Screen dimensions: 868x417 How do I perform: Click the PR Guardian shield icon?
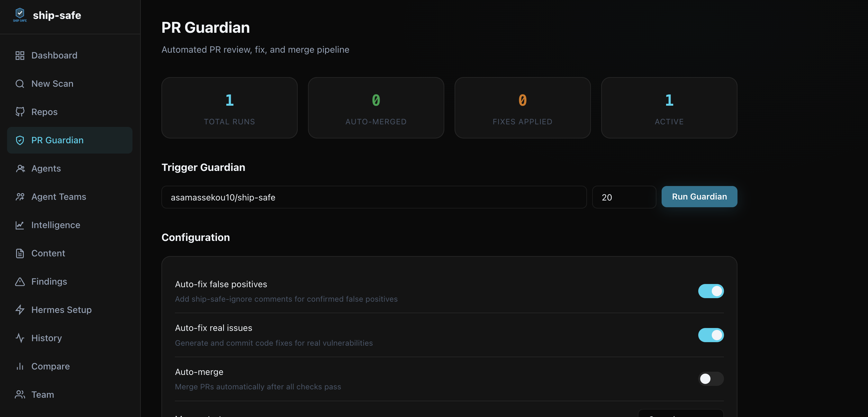(20, 140)
